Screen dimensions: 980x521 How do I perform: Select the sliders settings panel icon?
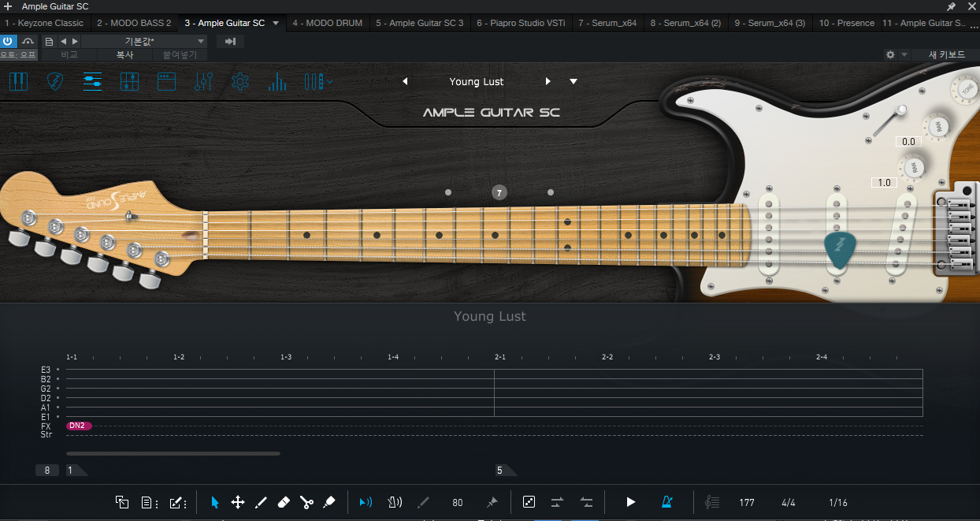[x=92, y=81]
